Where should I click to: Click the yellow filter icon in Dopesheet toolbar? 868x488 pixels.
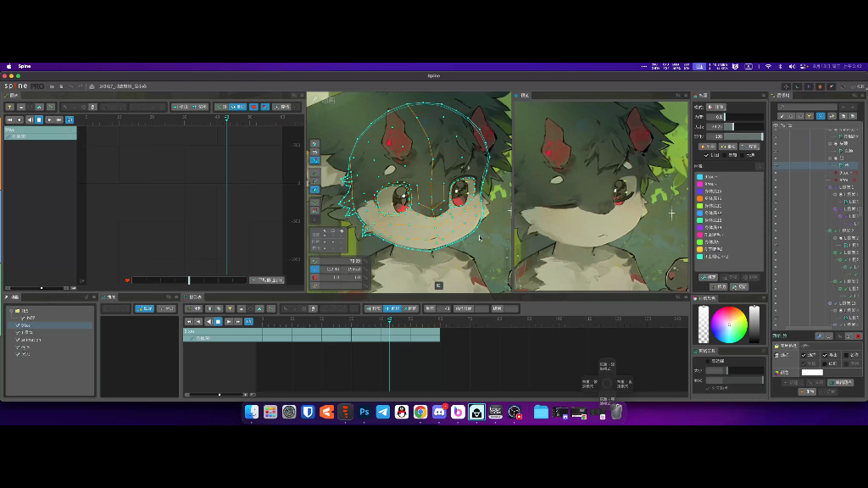[x=230, y=308]
